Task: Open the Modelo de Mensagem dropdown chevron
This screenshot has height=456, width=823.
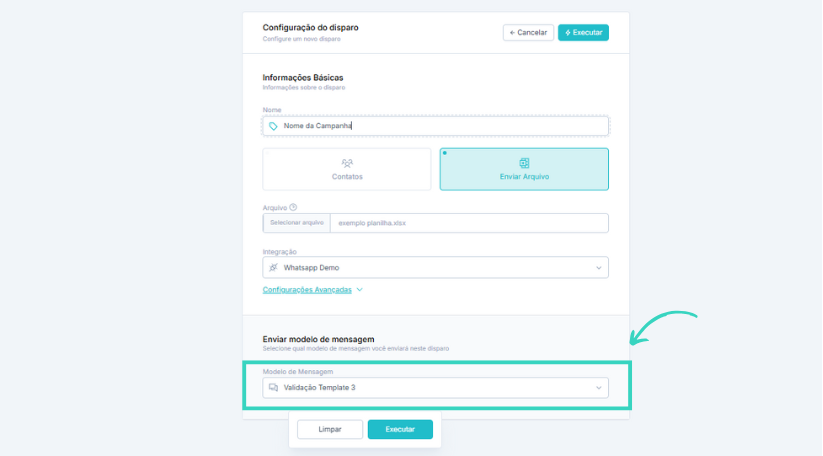Action: tap(598, 388)
